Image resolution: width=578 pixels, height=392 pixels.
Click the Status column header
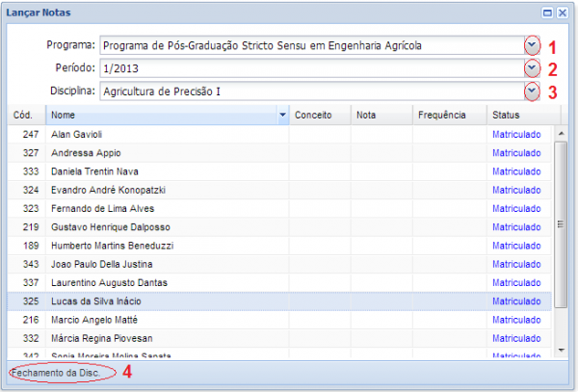pyautogui.click(x=518, y=115)
